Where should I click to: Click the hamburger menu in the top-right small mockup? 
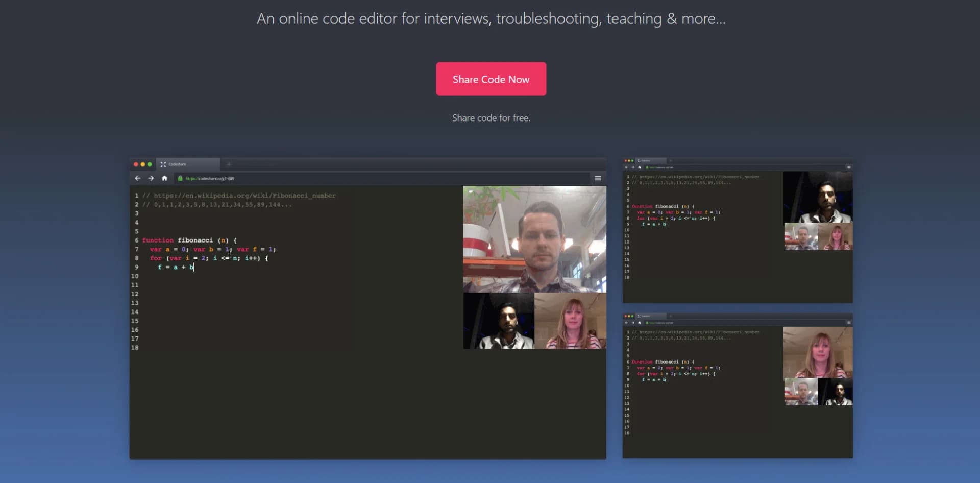tap(848, 167)
